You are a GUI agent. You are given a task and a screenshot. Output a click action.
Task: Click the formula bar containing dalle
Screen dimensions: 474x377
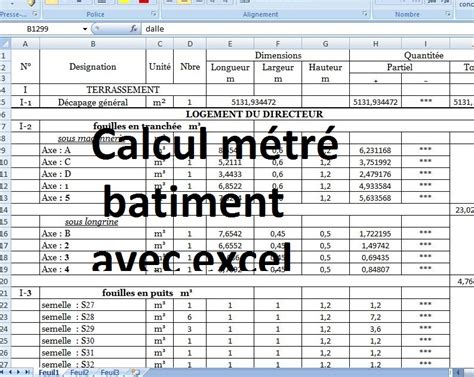pos(307,29)
